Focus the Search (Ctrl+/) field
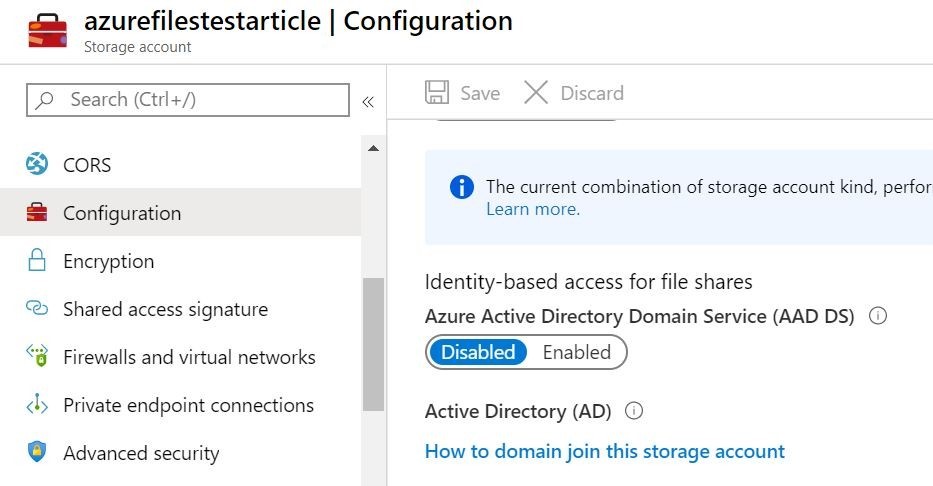This screenshot has height=486, width=933. coord(188,100)
